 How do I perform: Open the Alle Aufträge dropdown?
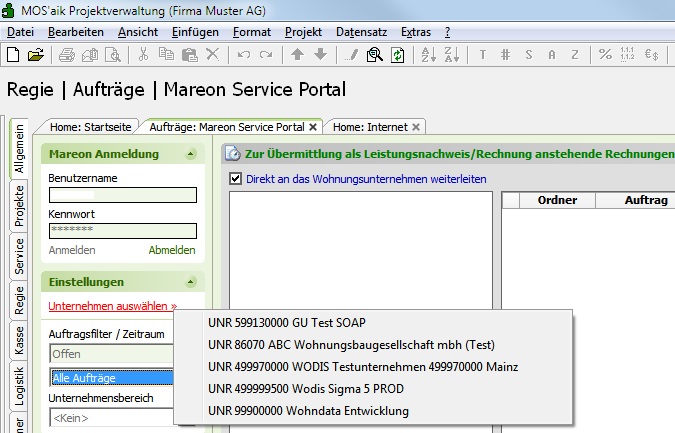pyautogui.click(x=112, y=378)
